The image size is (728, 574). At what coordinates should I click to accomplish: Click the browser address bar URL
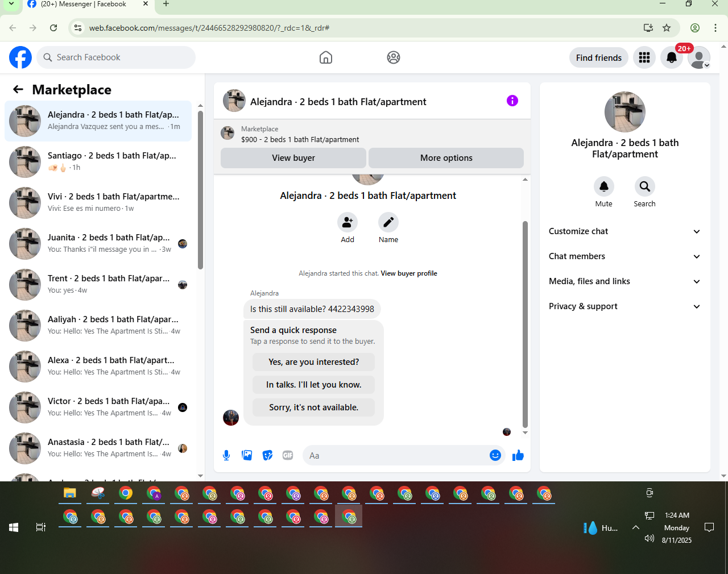point(209,28)
